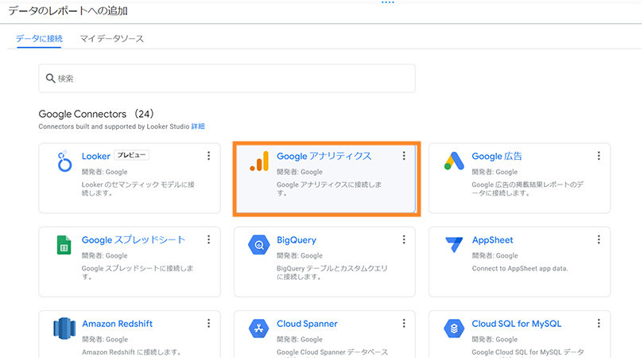Open more options on Cloud Spanner card
Image resolution: width=644 pixels, height=358 pixels.
[404, 324]
